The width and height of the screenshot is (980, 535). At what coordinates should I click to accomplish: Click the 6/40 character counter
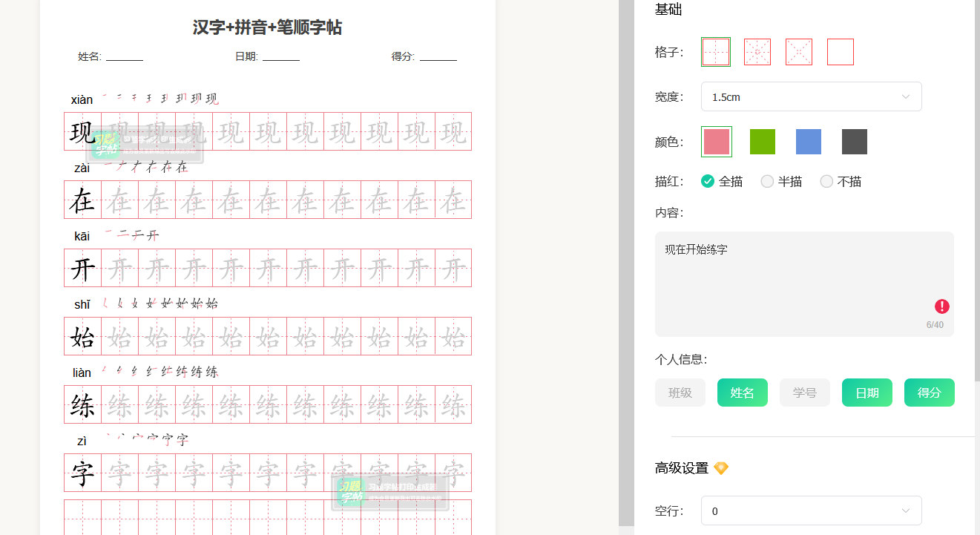point(935,325)
